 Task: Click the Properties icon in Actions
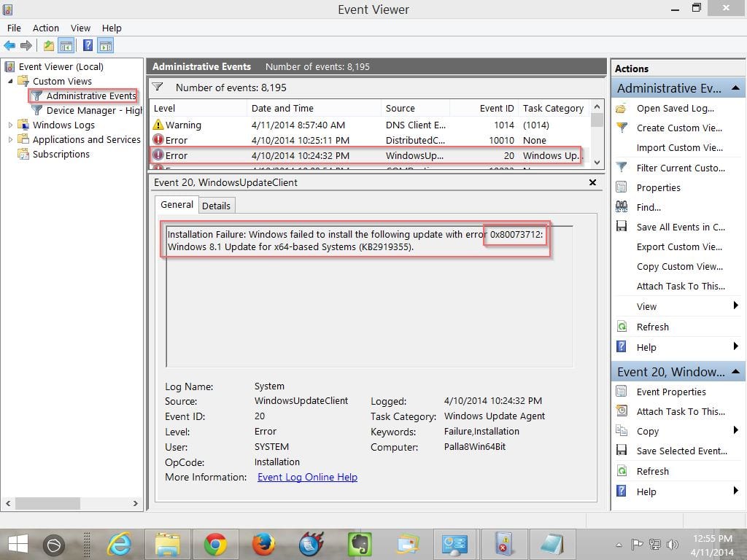pos(622,187)
